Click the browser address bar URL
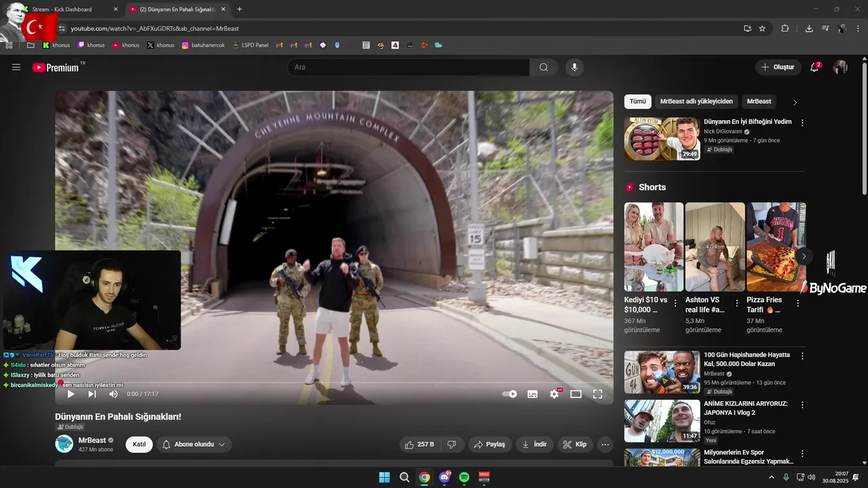The width and height of the screenshot is (868, 488). pos(155,28)
